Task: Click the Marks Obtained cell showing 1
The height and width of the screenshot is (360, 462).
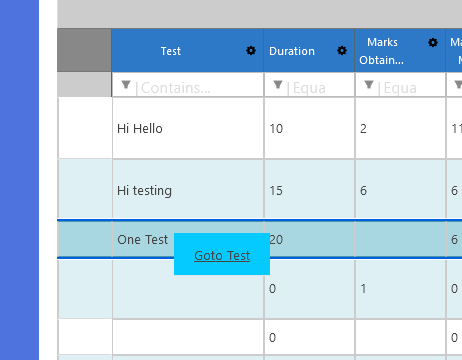Action: point(400,289)
